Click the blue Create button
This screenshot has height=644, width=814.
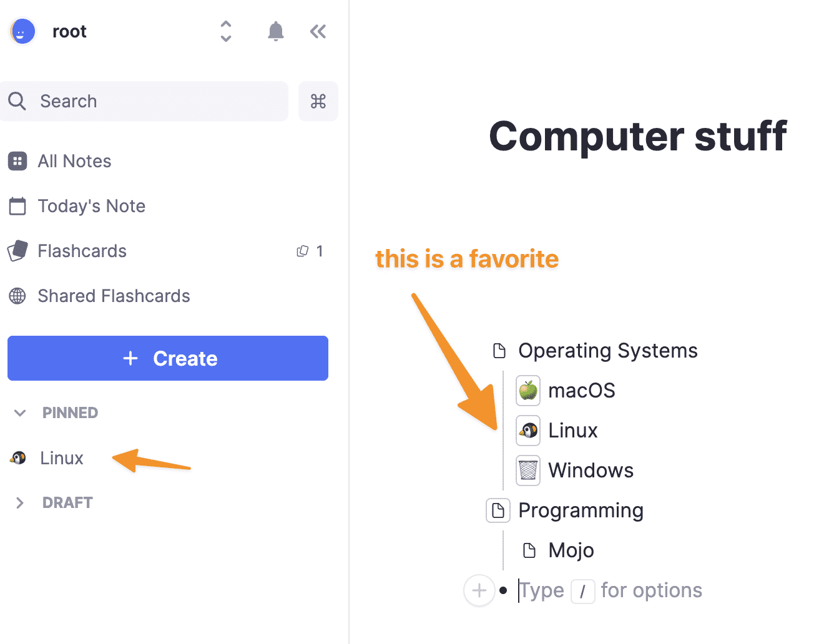click(168, 358)
